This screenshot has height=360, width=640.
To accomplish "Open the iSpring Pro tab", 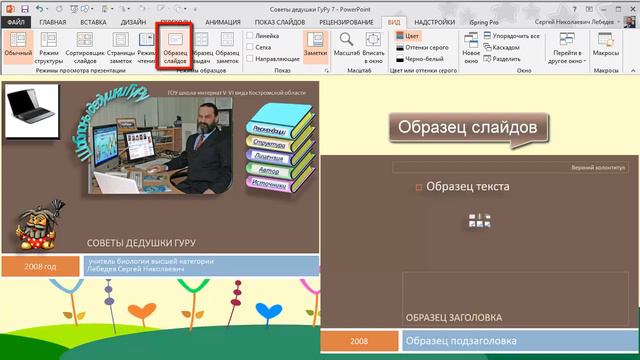I will click(x=484, y=22).
